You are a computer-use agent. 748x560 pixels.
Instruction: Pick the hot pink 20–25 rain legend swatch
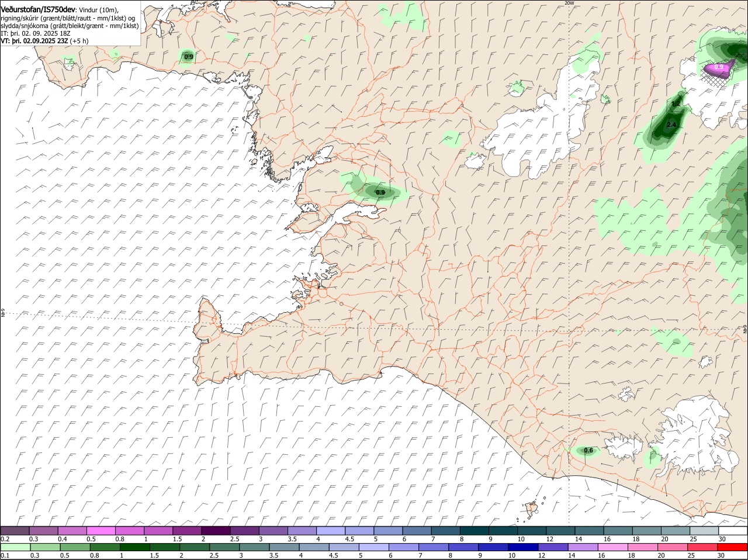pyautogui.click(x=673, y=547)
